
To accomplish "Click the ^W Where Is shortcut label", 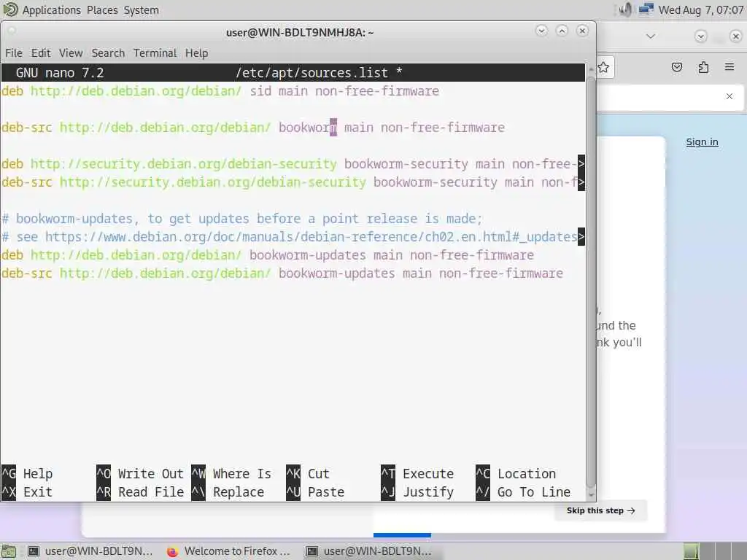I will pyautogui.click(x=231, y=474).
